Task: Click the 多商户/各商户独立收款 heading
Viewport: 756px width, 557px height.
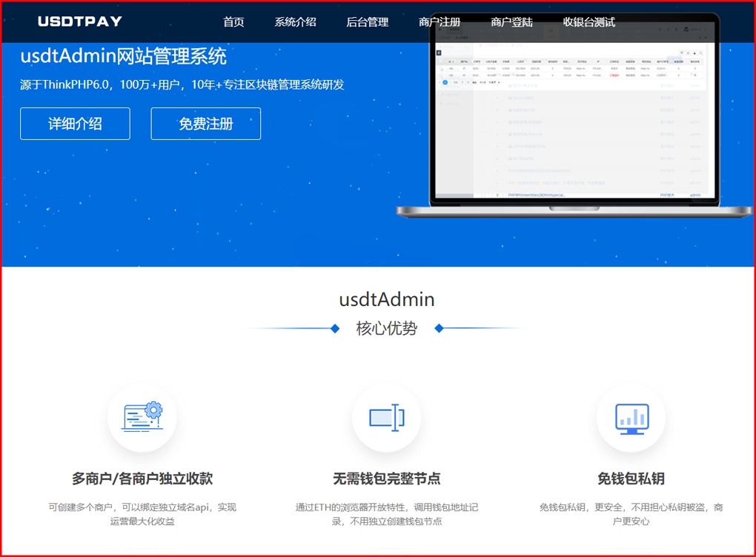Action: click(x=142, y=478)
